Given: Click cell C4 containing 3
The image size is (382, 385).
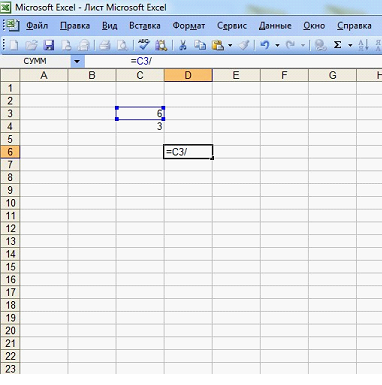Looking at the screenshot, I should pos(140,126).
